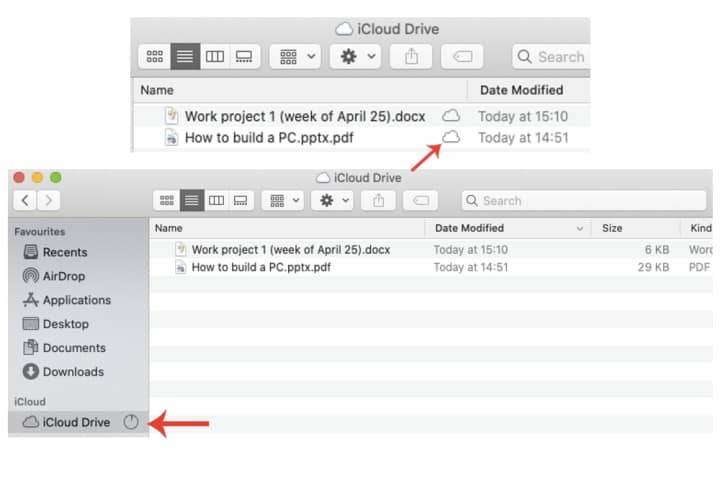Click the 29 KB size cell

point(653,267)
